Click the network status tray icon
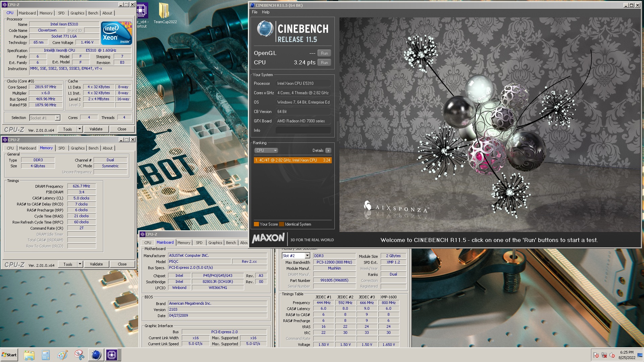 (x=604, y=355)
